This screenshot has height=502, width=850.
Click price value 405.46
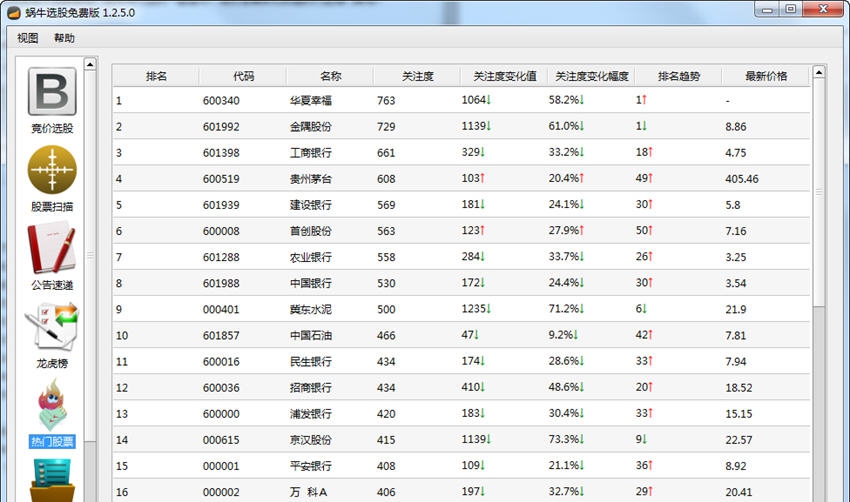coord(742,178)
